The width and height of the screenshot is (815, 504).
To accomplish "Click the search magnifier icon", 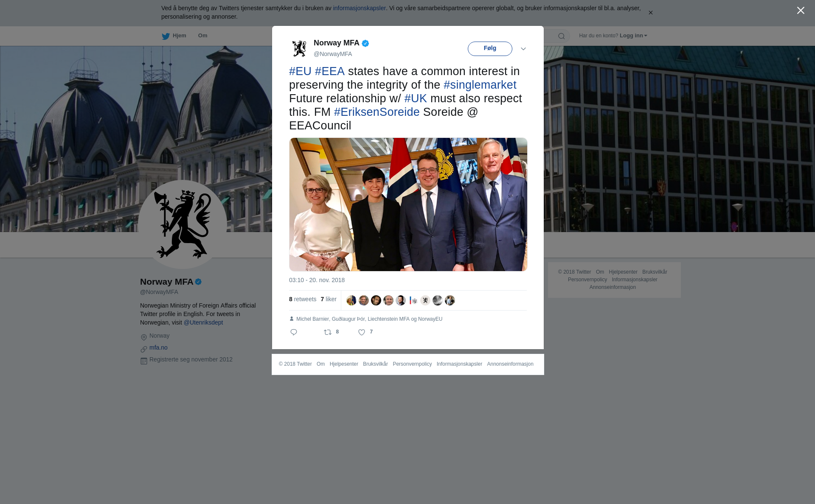I will 562,36.
